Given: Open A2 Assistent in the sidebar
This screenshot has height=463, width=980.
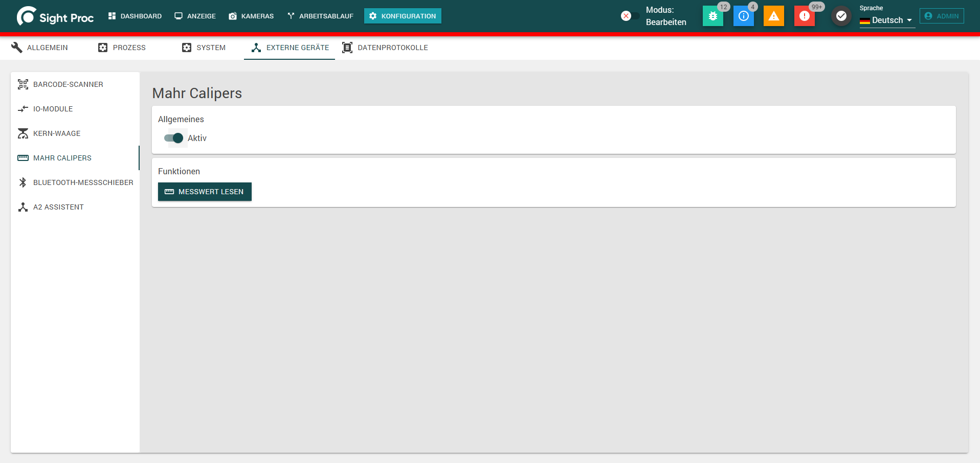Looking at the screenshot, I should (x=75, y=207).
